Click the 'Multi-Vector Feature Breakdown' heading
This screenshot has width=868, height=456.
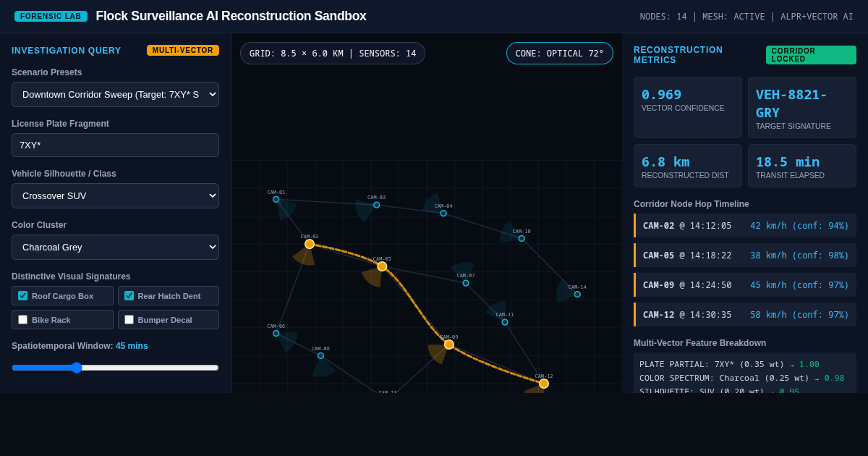click(699, 343)
